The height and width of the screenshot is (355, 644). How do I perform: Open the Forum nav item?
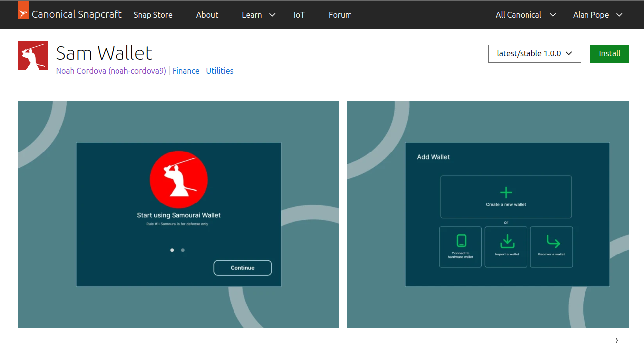[x=340, y=15]
